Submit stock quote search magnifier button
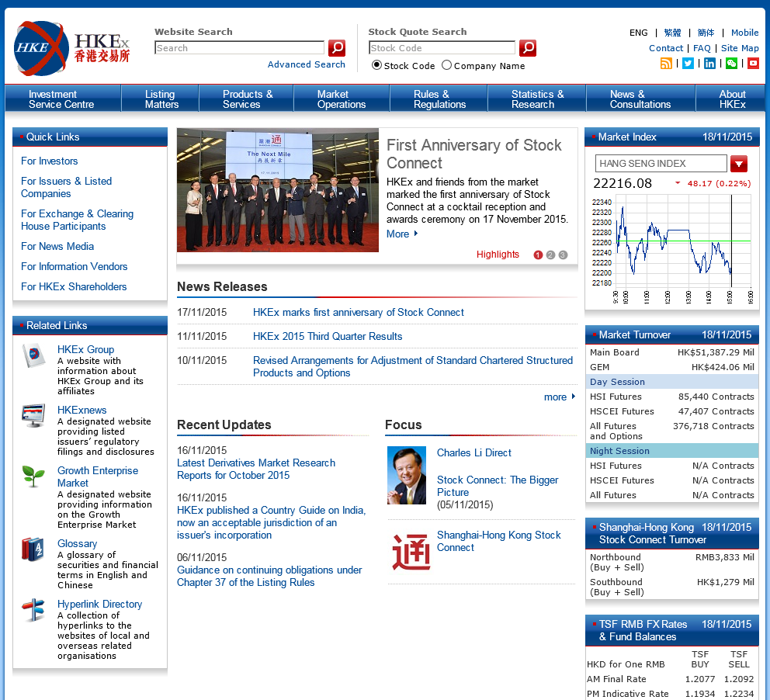This screenshot has width=770, height=700. tap(527, 48)
